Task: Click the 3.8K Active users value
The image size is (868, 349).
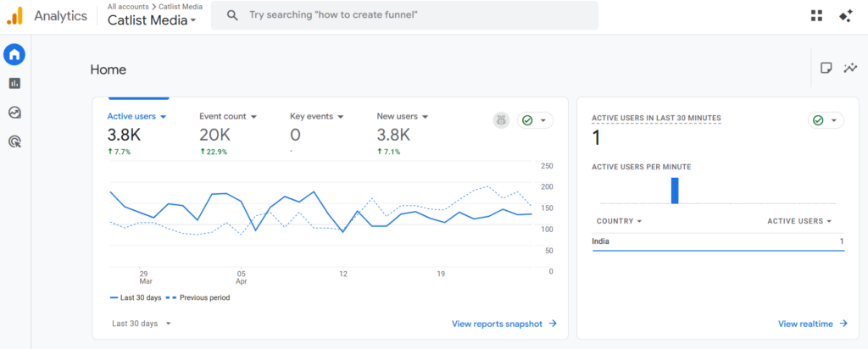Action: coord(122,135)
